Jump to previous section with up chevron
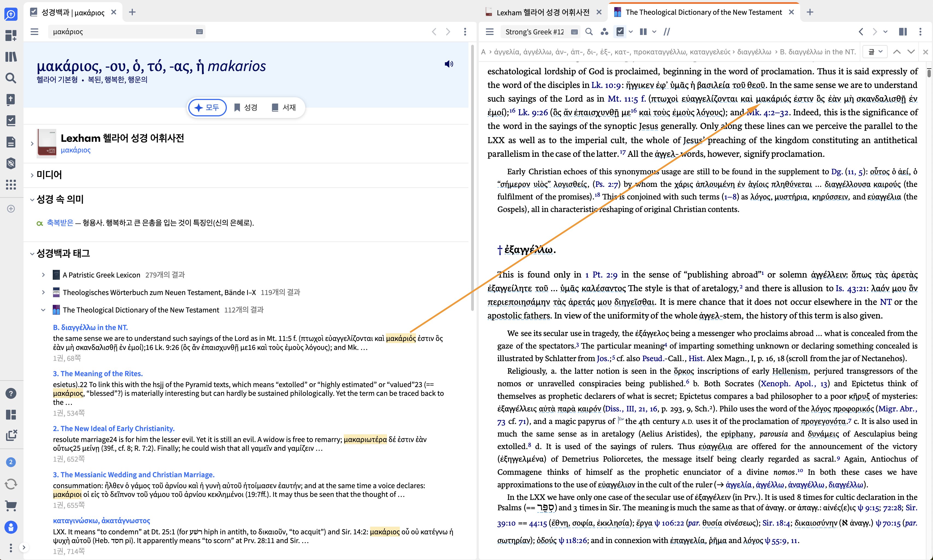 tap(897, 52)
